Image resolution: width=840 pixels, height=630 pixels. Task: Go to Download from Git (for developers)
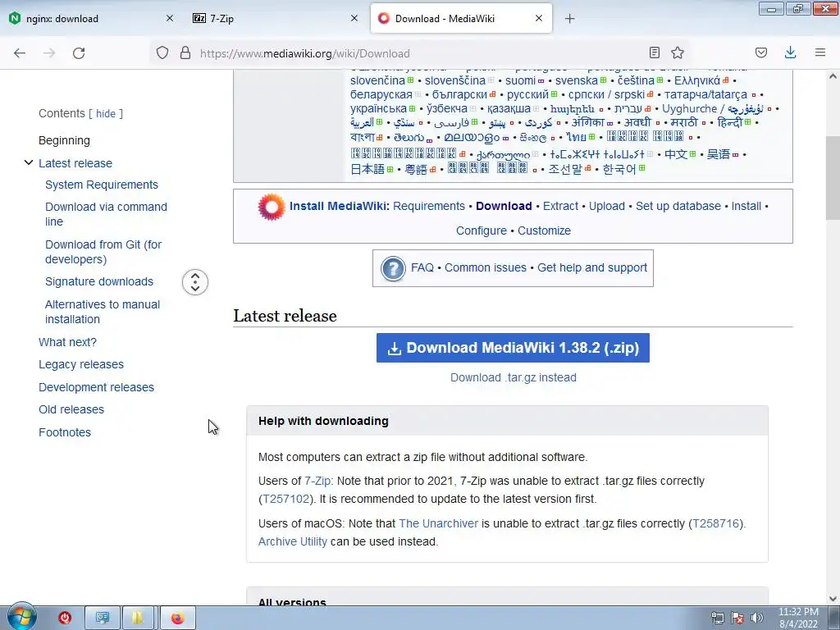(103, 252)
